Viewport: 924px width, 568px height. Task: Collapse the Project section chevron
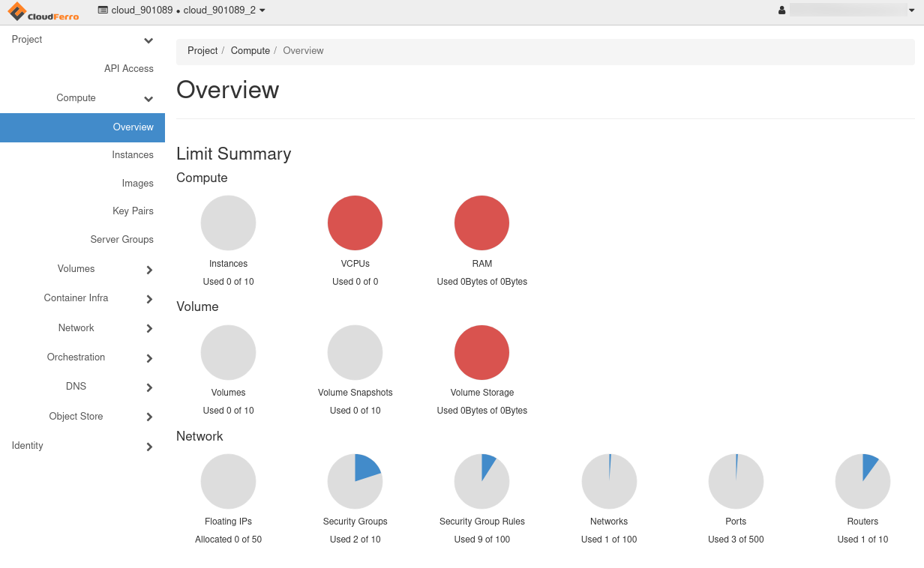click(x=148, y=40)
